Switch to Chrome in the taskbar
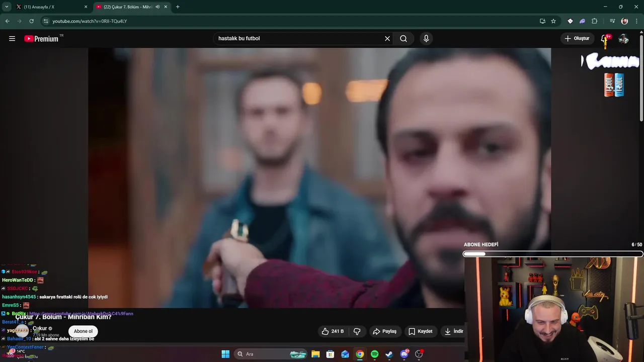 coord(360,354)
